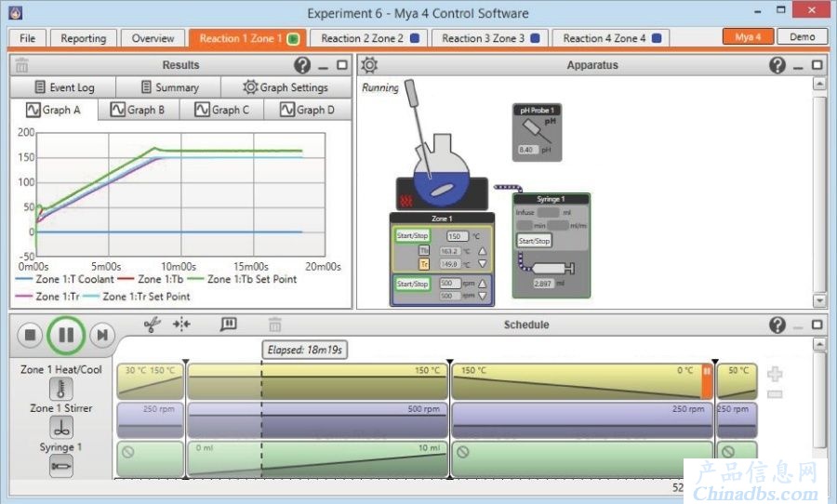Open help for the Apparatus panel

pos(777,65)
